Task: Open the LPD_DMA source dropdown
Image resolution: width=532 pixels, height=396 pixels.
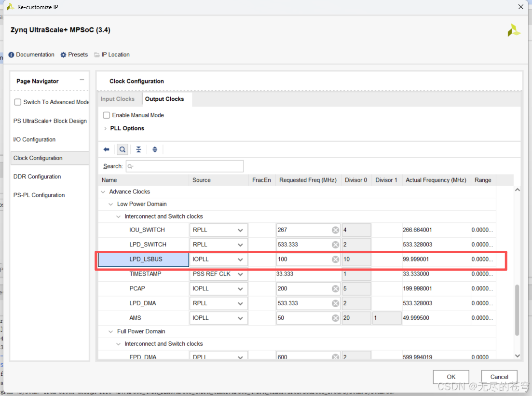Action: [218, 303]
